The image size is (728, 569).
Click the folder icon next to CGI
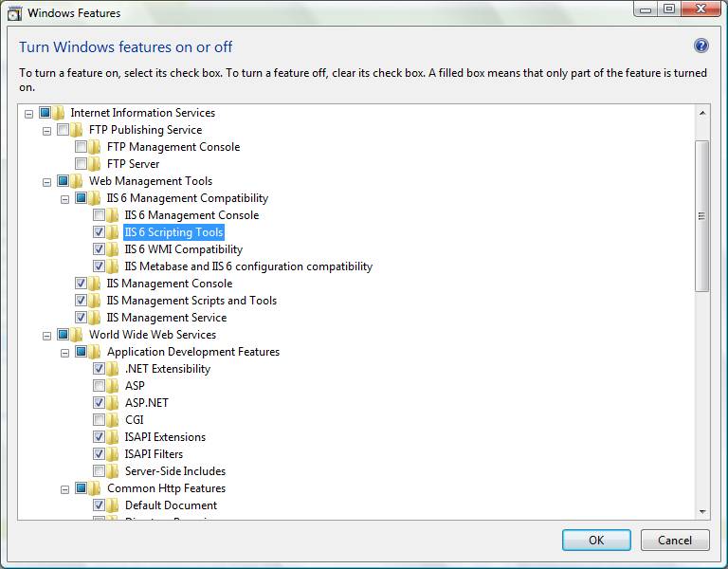113,420
